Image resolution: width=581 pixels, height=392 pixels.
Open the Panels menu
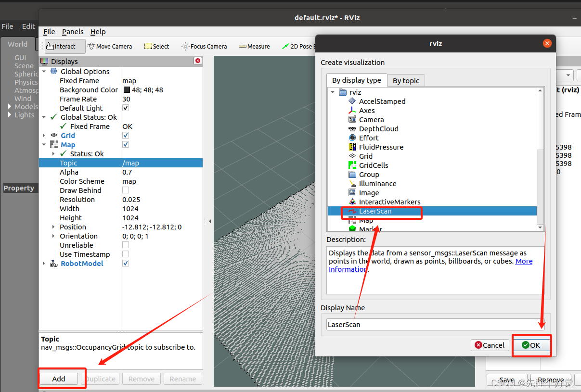pos(73,31)
